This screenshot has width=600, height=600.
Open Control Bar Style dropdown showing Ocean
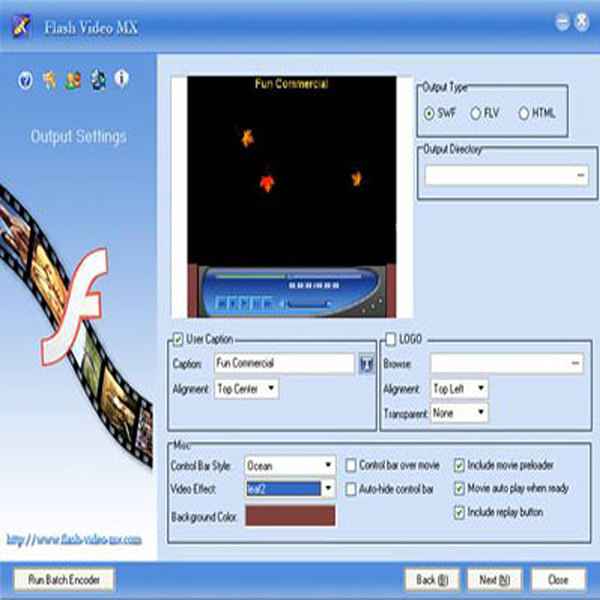click(290, 465)
